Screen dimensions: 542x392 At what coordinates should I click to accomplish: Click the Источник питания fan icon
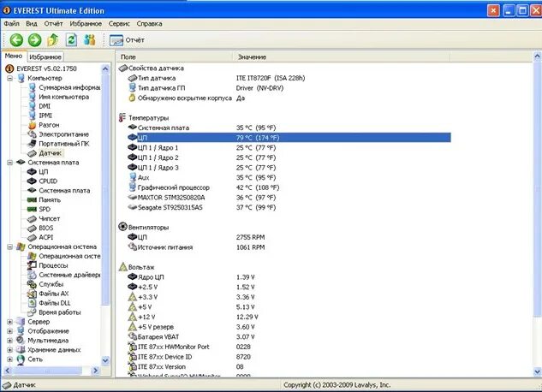[133, 247]
